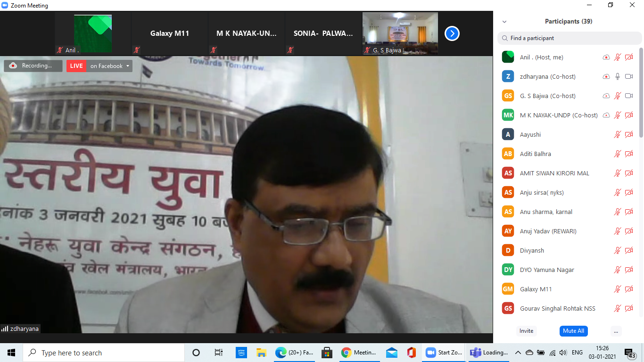The height and width of the screenshot is (362, 644).
Task: Click G. S Bajwa's camera icon
Action: pyautogui.click(x=629, y=96)
